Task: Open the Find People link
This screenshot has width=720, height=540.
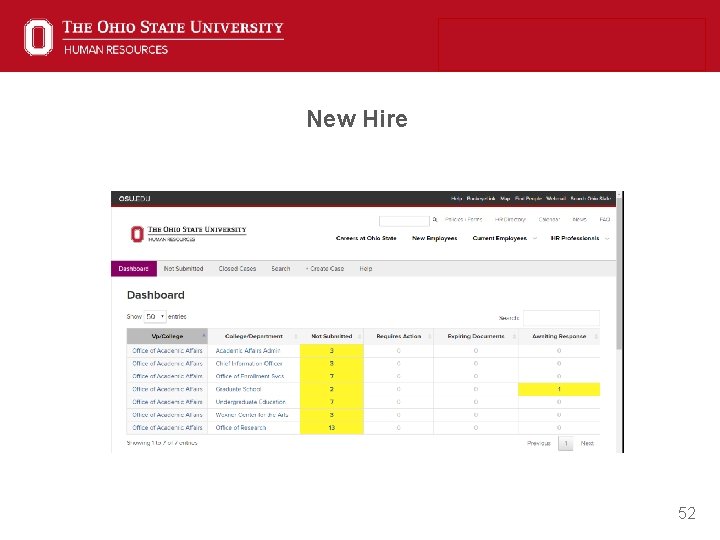Action: coord(529,198)
